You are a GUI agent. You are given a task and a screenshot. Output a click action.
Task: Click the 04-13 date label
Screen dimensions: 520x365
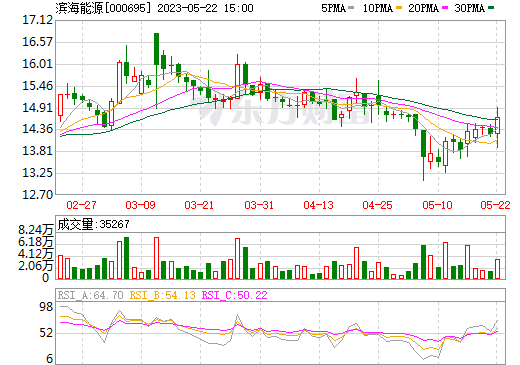pyautogui.click(x=318, y=205)
